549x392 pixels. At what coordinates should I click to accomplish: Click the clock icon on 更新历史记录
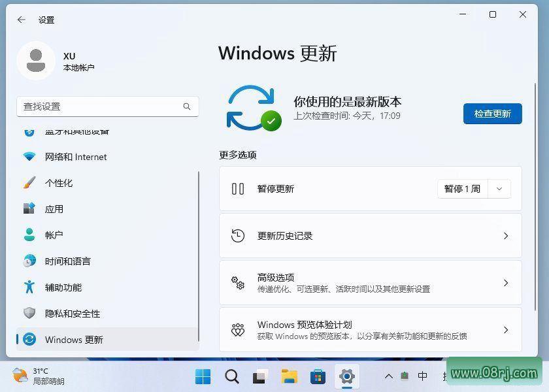pos(238,236)
